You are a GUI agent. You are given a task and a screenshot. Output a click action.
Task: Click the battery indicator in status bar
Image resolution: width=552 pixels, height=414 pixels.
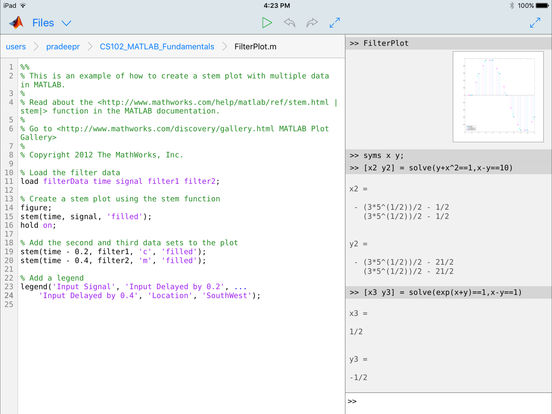(x=542, y=6)
